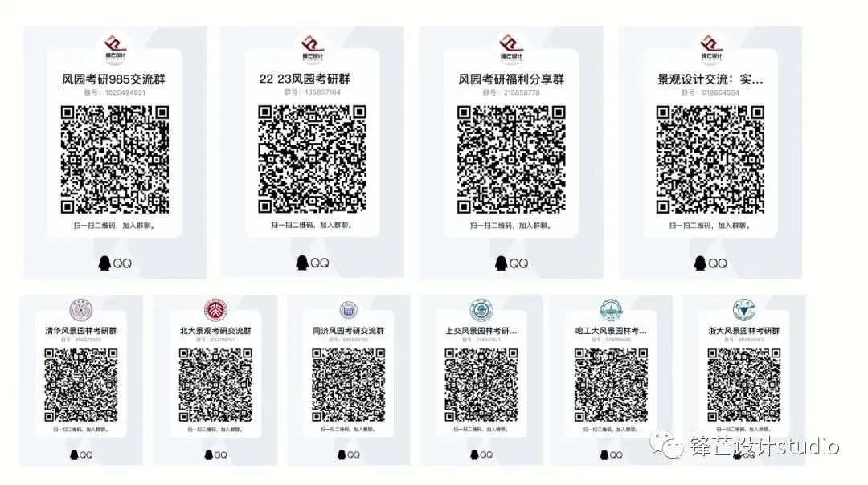Viewport: 868px width, 485px height.
Task: Click the 哈工大风景园林考研 QR code
Action: point(611,385)
